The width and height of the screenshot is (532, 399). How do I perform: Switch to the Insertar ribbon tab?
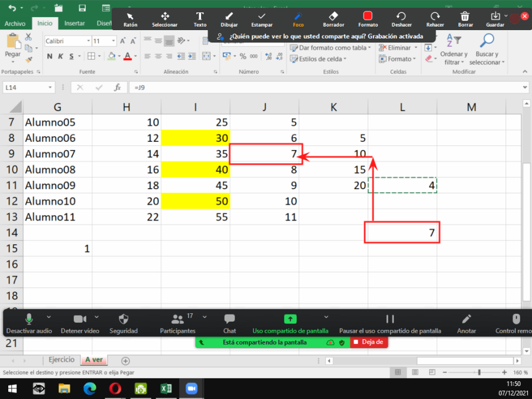74,24
